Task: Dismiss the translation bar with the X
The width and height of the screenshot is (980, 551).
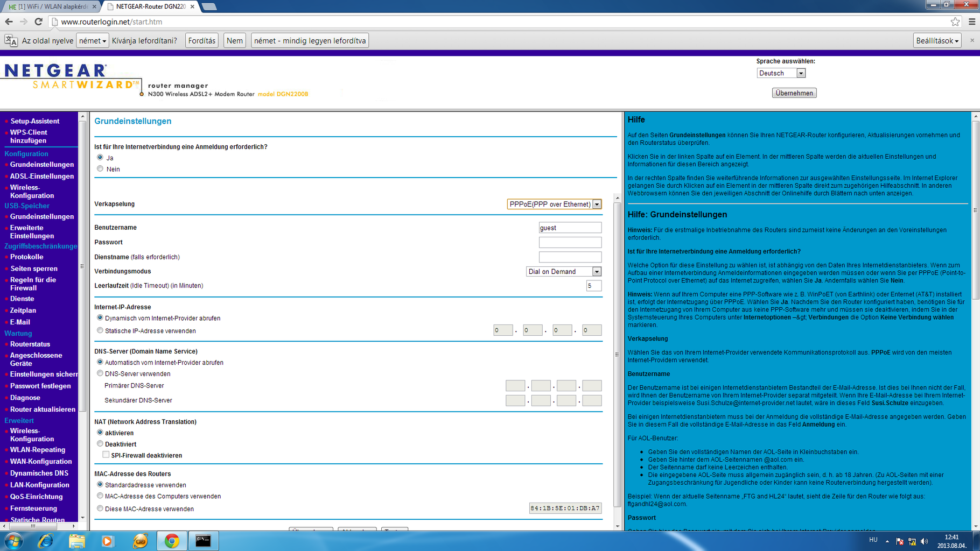Action: point(972,40)
